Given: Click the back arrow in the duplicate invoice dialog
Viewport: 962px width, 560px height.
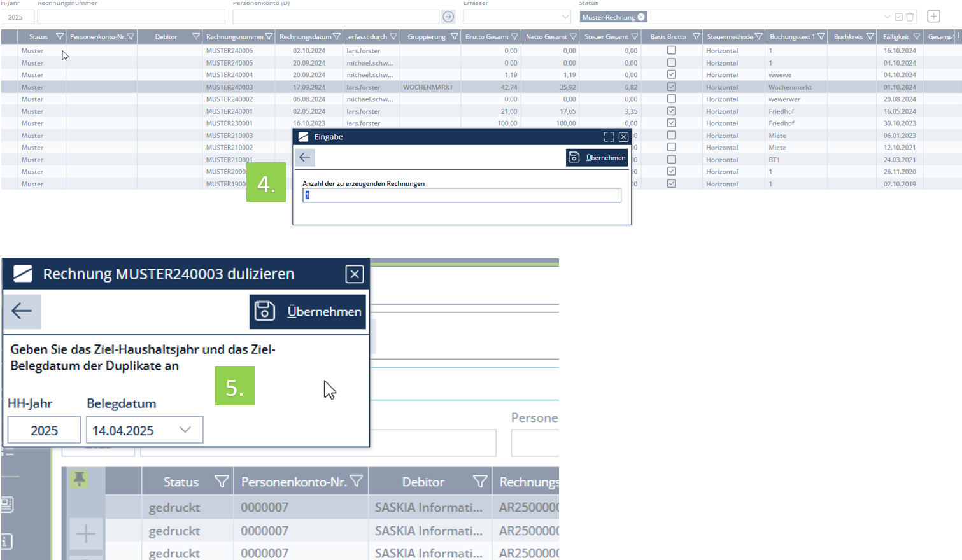Looking at the screenshot, I should (22, 311).
